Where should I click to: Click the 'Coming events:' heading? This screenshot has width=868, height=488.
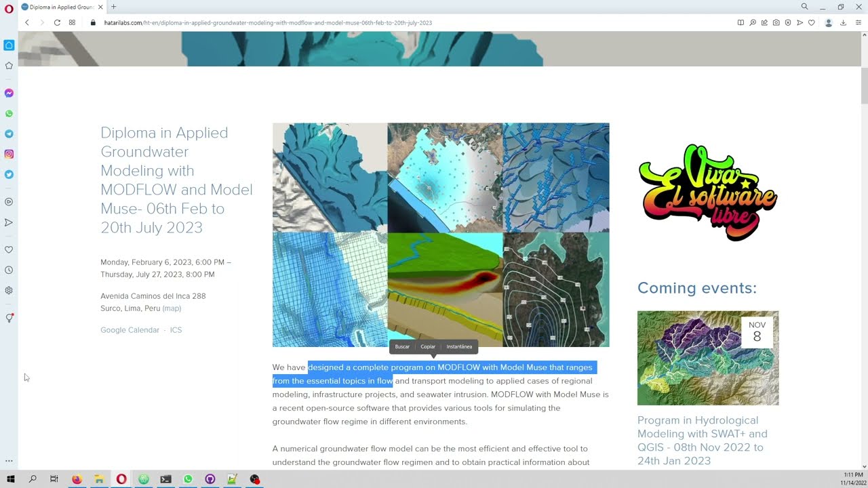pyautogui.click(x=697, y=288)
